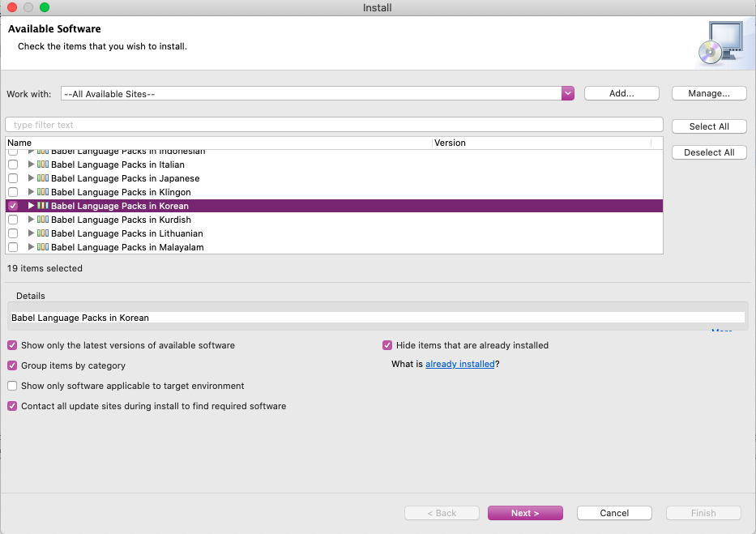
Task: Click the Add... button
Action: (621, 93)
